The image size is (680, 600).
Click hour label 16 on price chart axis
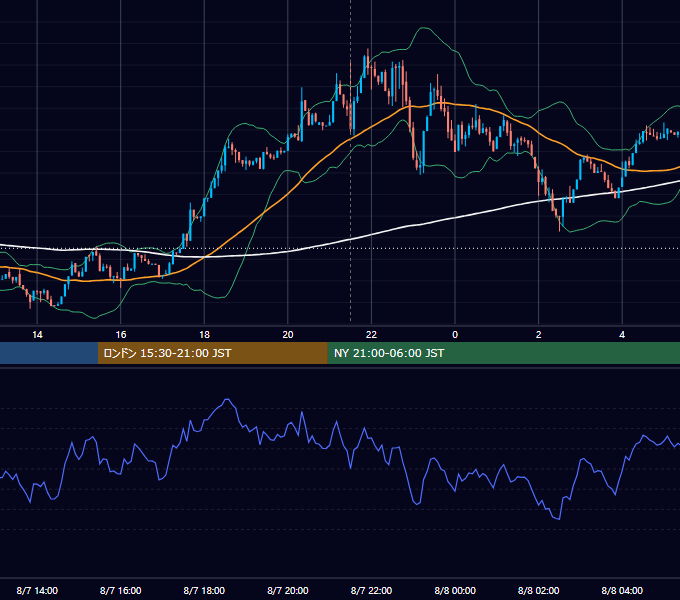coord(121,335)
